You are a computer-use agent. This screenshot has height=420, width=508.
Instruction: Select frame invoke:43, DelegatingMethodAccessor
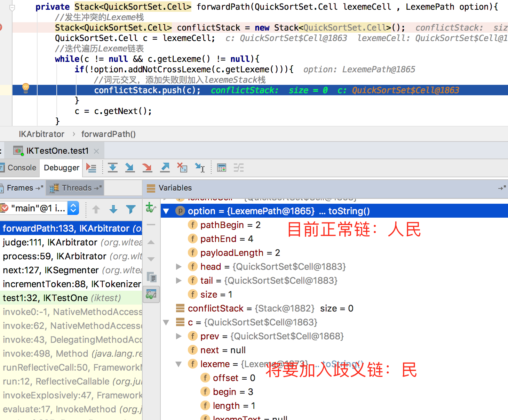(71, 340)
